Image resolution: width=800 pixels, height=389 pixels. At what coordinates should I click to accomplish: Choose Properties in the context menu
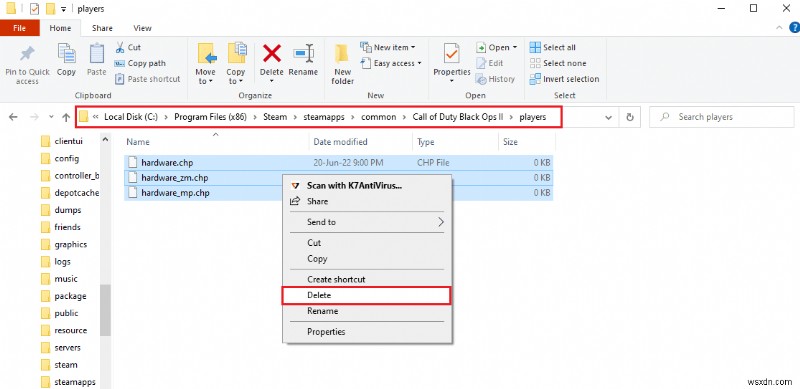click(x=367, y=332)
